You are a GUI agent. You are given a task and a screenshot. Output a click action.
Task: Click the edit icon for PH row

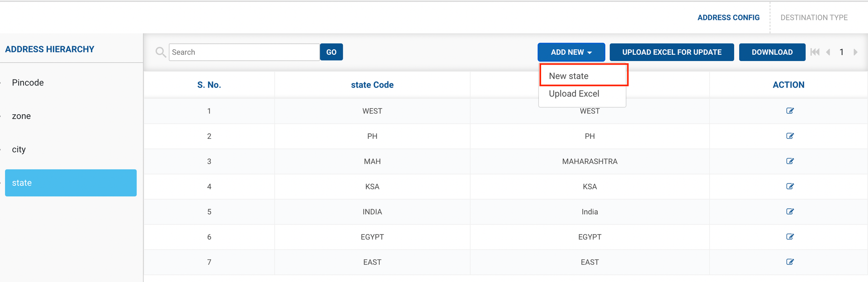click(x=790, y=136)
